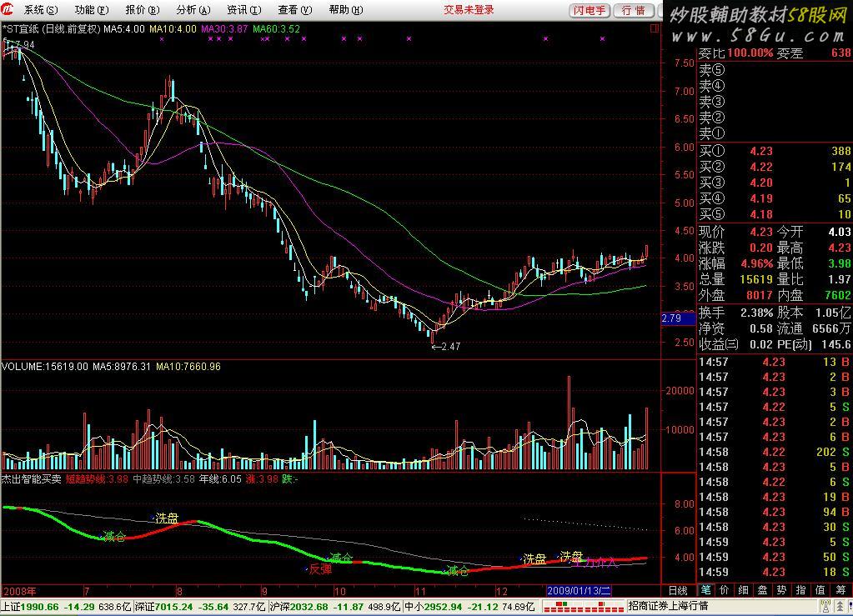The width and height of the screenshot is (853, 616).
Task: Click the highlighted date 2009/01/13/二
Action: (579, 590)
